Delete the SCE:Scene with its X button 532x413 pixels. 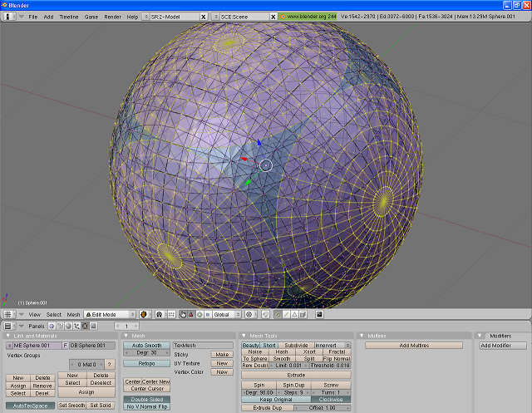click(273, 17)
